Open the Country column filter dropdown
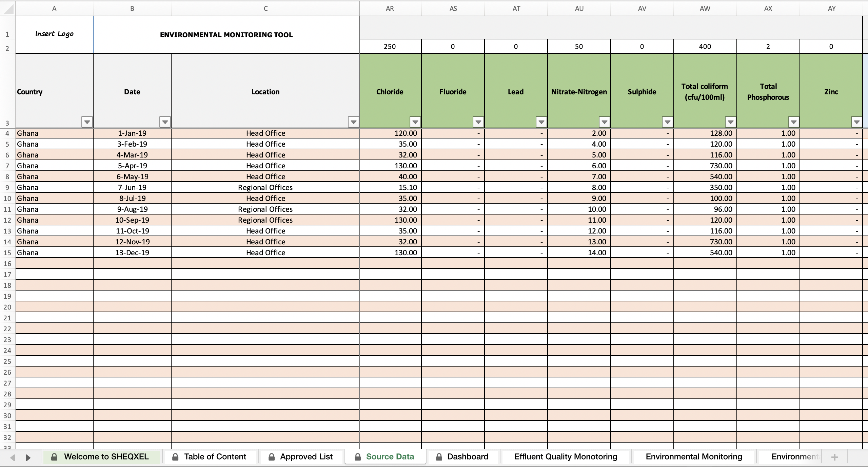The width and height of the screenshot is (868, 467). click(x=87, y=122)
